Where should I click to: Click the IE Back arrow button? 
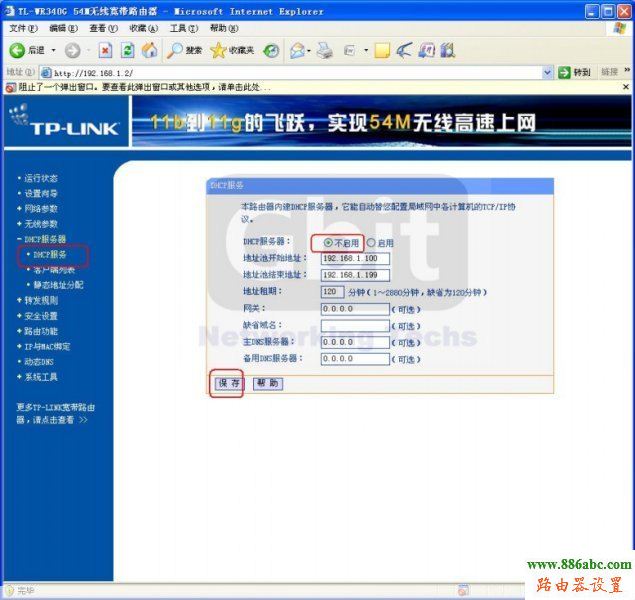pyautogui.click(x=18, y=50)
